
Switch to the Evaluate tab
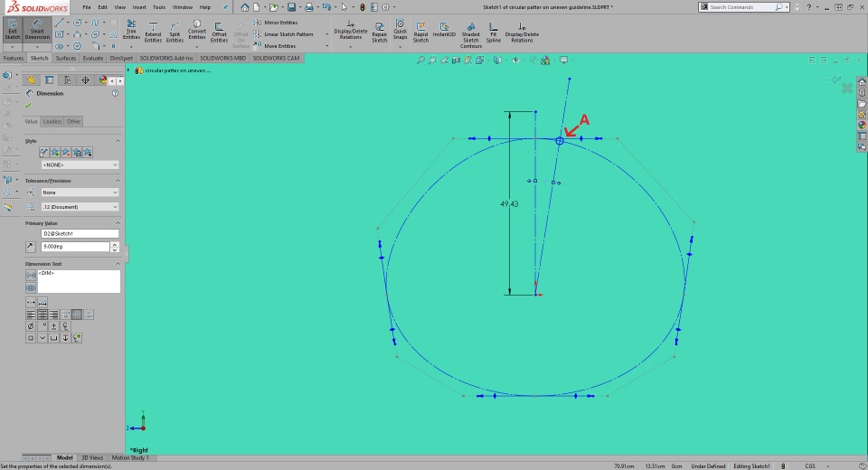(93, 58)
